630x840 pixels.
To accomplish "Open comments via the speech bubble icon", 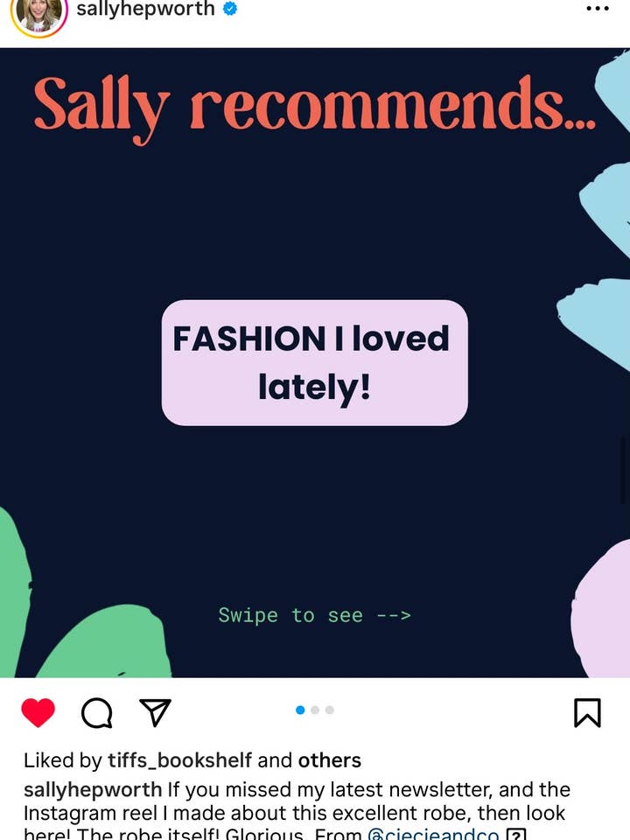I will (97, 713).
